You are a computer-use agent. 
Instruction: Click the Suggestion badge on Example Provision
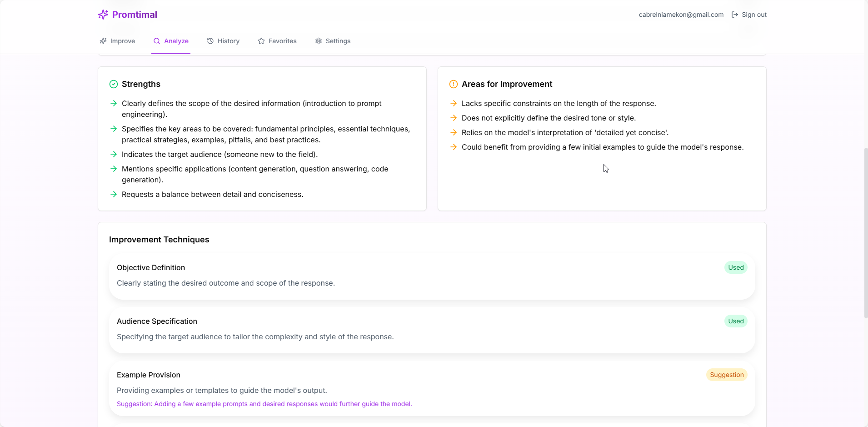click(x=727, y=375)
